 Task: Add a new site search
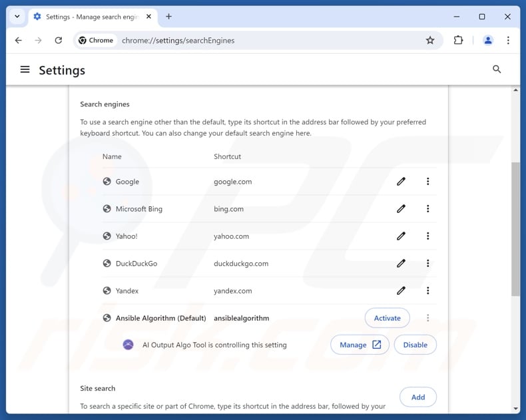click(x=418, y=397)
